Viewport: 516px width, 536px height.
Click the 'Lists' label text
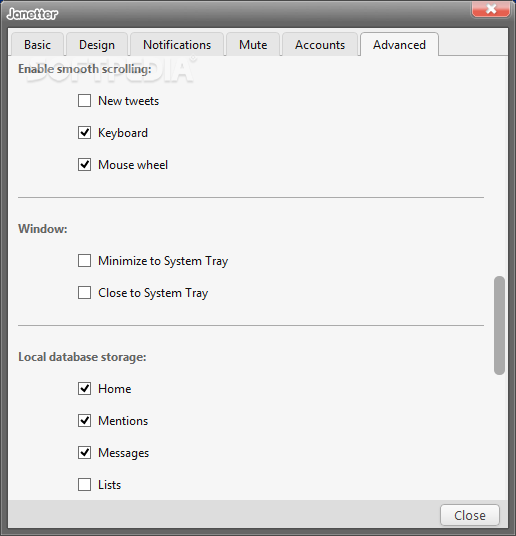(x=109, y=485)
